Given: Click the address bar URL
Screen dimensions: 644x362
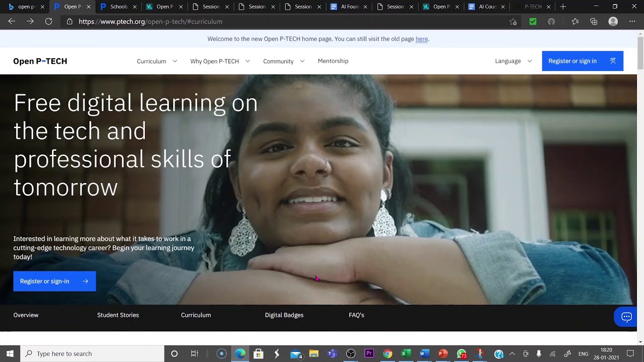Looking at the screenshot, I should (x=150, y=22).
